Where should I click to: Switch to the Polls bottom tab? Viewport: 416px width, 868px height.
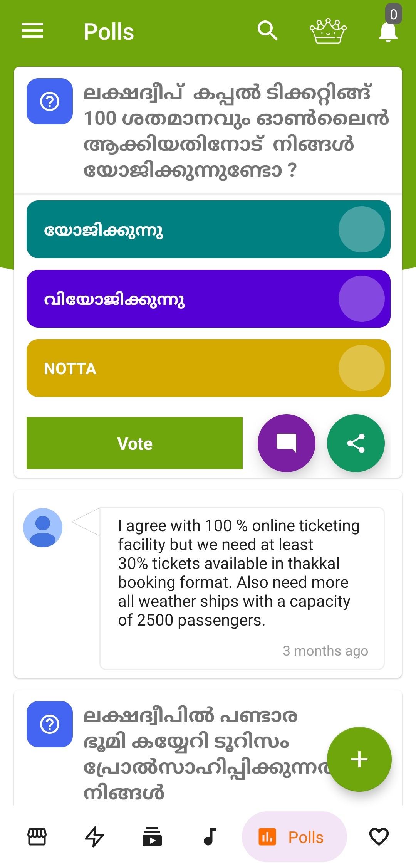pyautogui.click(x=294, y=837)
